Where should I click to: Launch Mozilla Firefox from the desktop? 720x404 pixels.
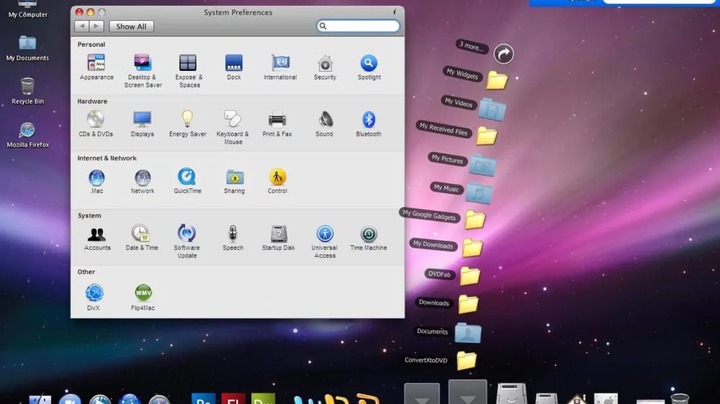click(x=28, y=135)
